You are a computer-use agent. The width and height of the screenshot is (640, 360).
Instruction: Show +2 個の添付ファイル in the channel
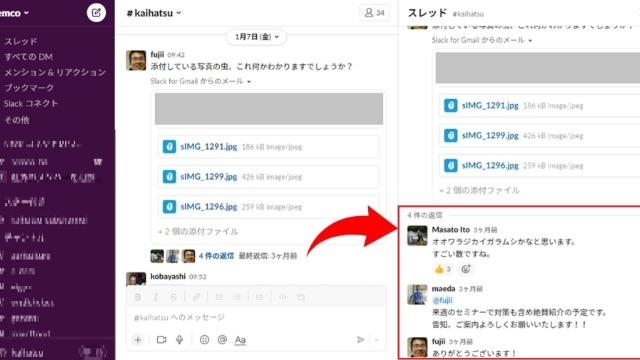pos(198,231)
